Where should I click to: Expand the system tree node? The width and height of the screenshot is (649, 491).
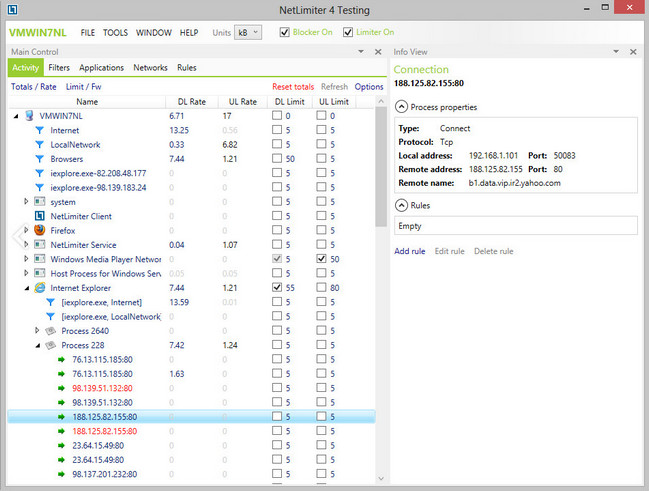26,201
